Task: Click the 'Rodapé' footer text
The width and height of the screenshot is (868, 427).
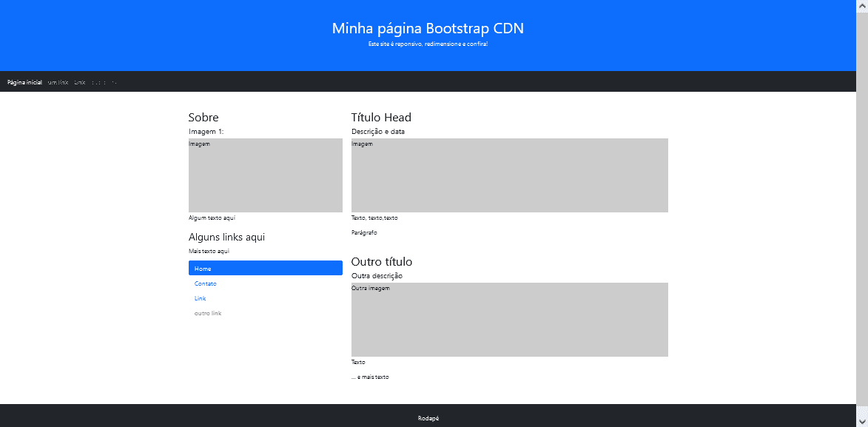Action: coord(428,419)
